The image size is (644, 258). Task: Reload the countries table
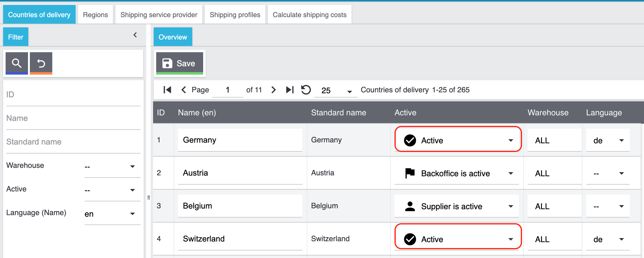pos(306,90)
